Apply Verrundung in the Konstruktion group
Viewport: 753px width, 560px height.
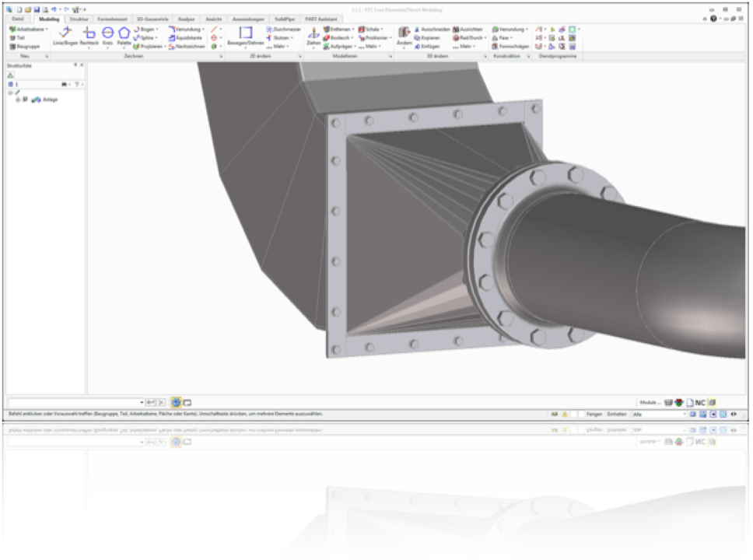coord(510,30)
